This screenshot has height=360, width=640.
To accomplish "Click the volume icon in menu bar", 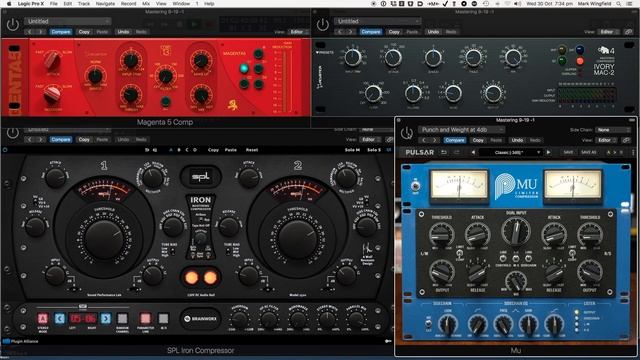I will [x=518, y=4].
